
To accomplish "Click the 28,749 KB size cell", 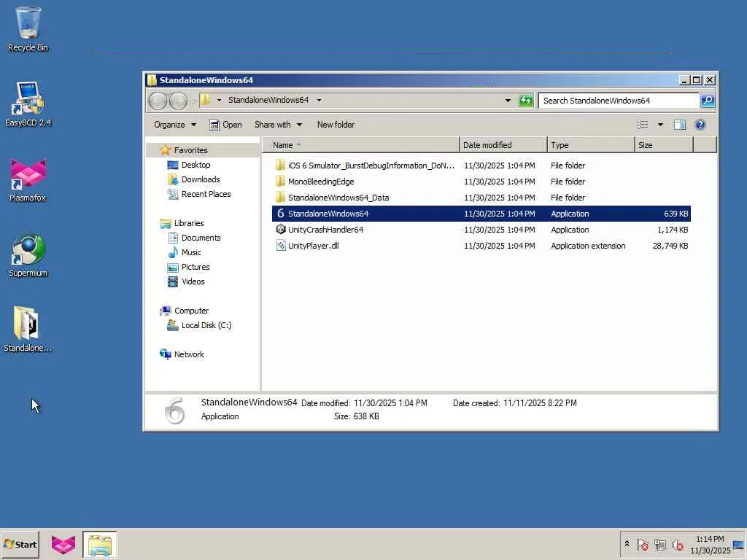I will click(670, 246).
